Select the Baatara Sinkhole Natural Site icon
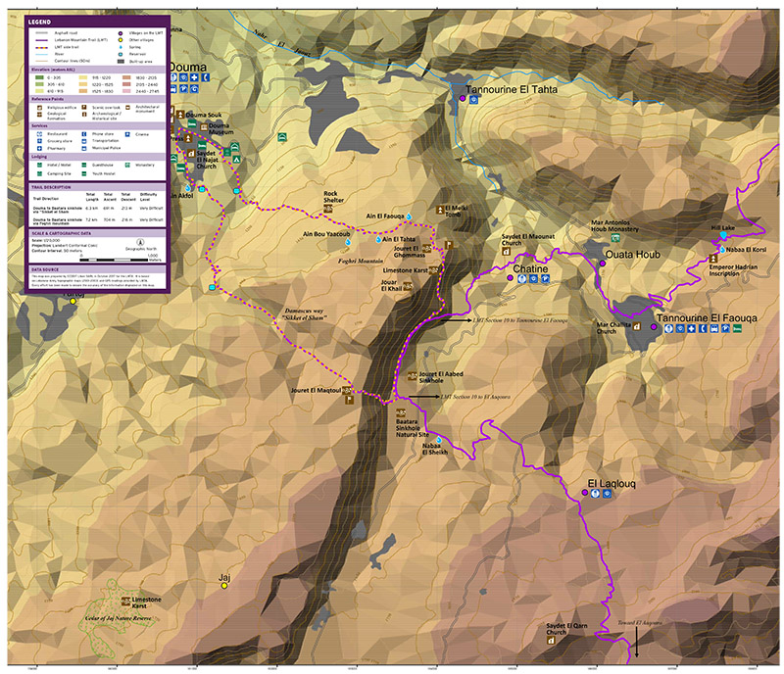Screen dimensions: 784x674 point(399,411)
